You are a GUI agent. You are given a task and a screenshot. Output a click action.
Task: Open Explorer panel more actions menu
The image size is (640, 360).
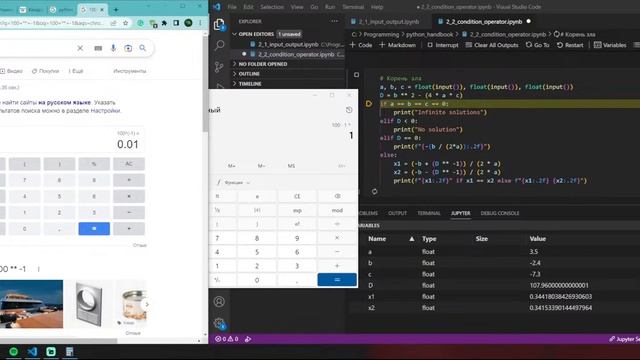[335, 21]
